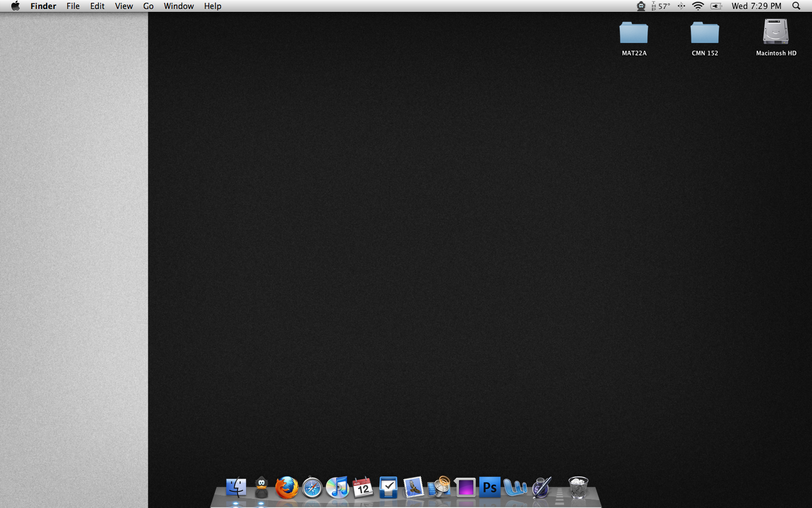Launch the Adium black duck Dock icon
The image size is (812, 508).
coord(261,488)
